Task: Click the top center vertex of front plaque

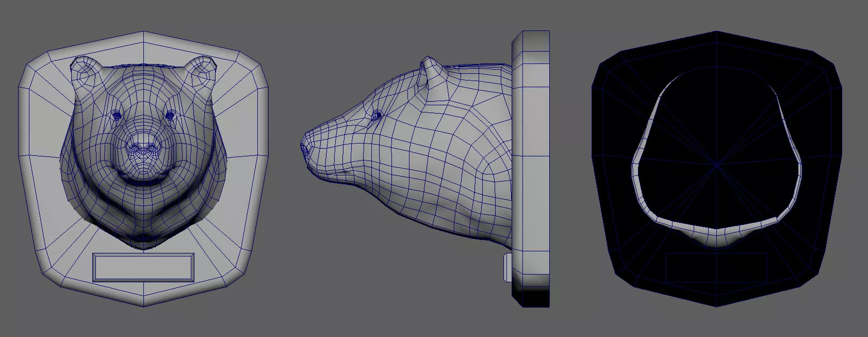Action: click(143, 31)
